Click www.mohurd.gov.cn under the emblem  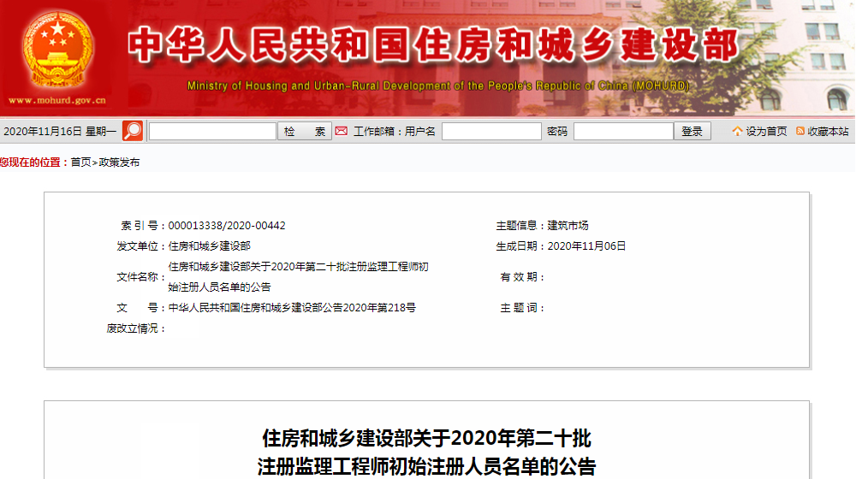tap(57, 100)
